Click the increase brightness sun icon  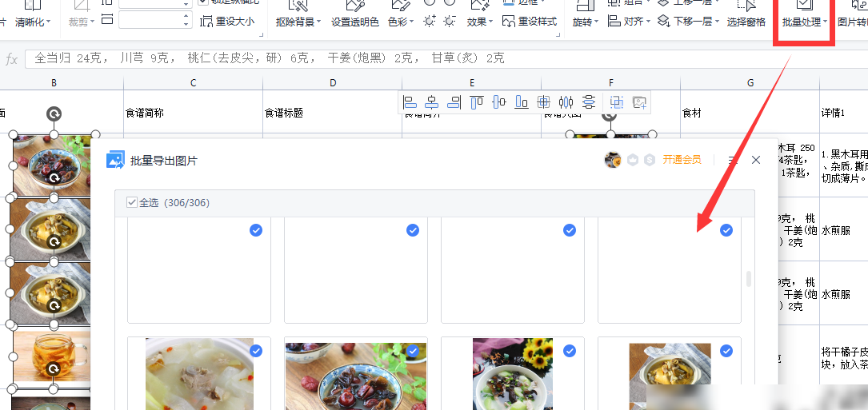point(430,21)
